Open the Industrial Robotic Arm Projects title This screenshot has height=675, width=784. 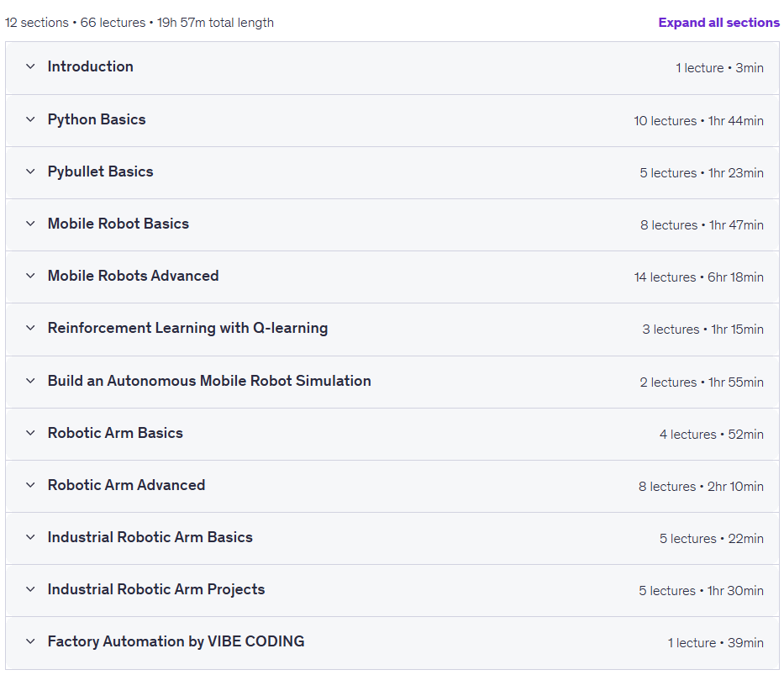[x=156, y=589]
